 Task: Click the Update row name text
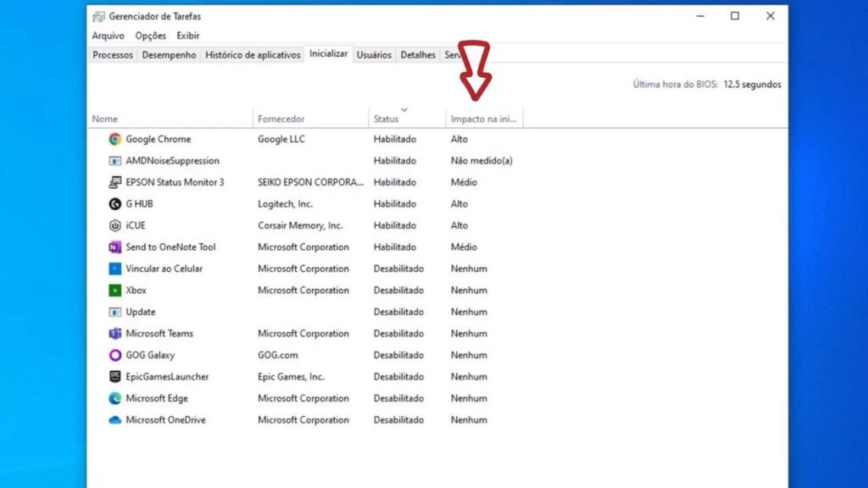click(141, 312)
